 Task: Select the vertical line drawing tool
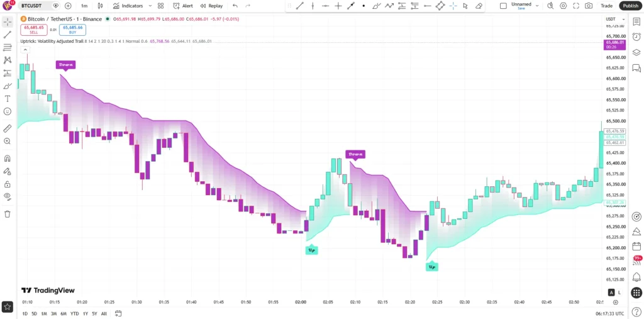pyautogui.click(x=313, y=6)
